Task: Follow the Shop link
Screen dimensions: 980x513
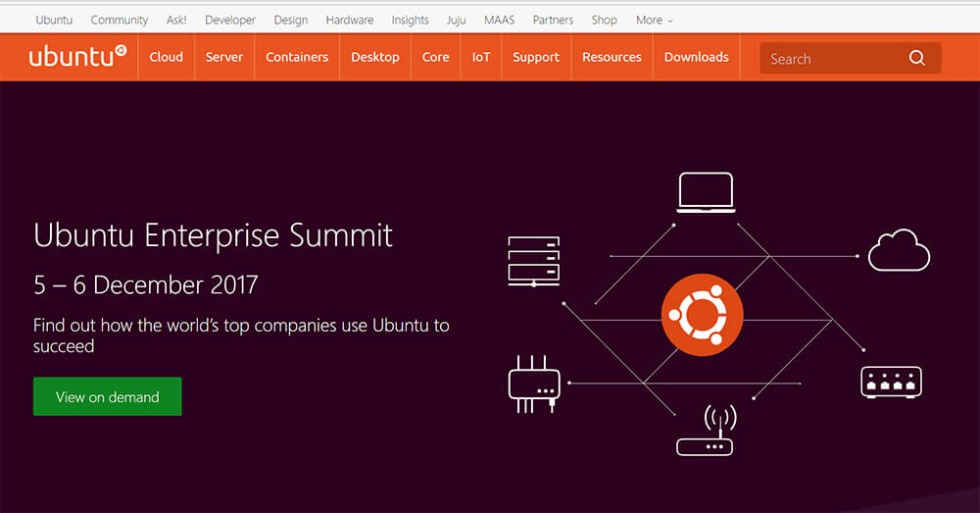Action: tap(605, 20)
